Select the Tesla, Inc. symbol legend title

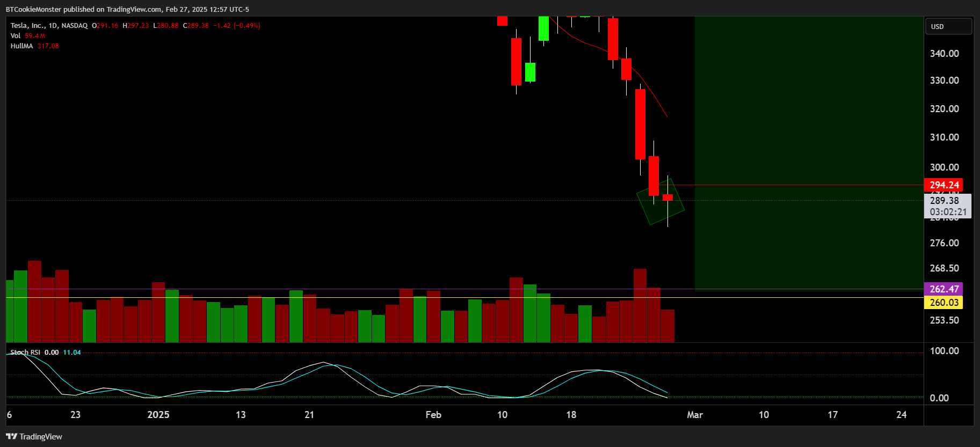pyautogui.click(x=49, y=25)
